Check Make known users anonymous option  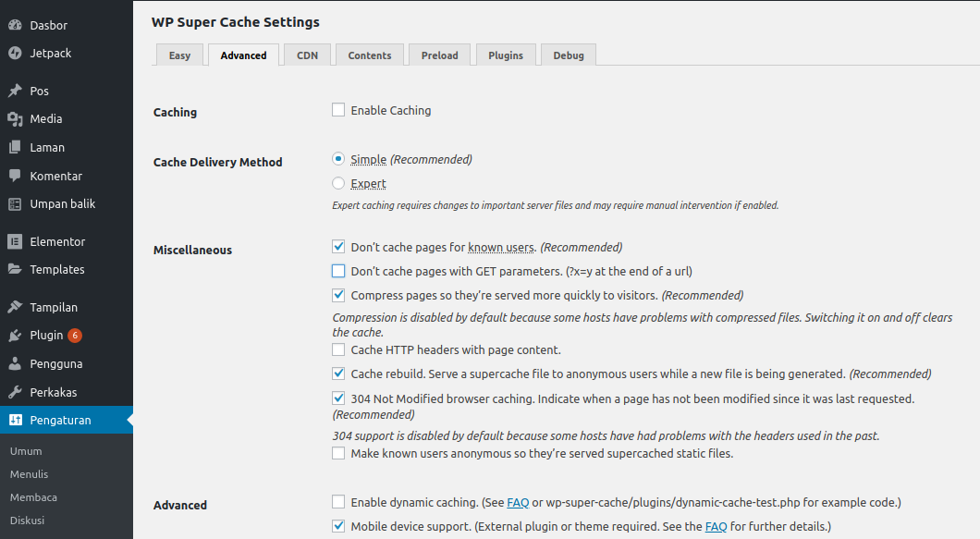pos(338,453)
